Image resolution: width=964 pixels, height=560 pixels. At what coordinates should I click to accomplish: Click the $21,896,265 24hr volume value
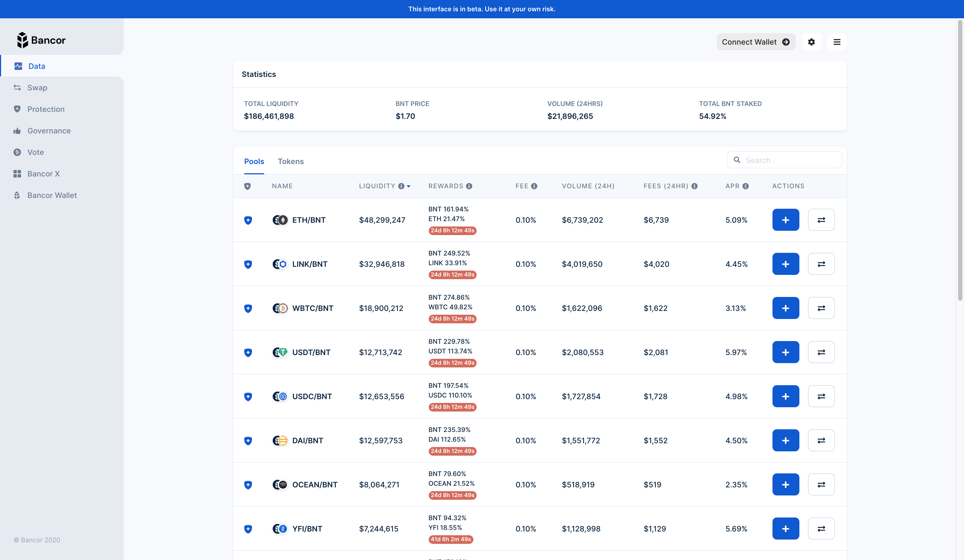570,116
